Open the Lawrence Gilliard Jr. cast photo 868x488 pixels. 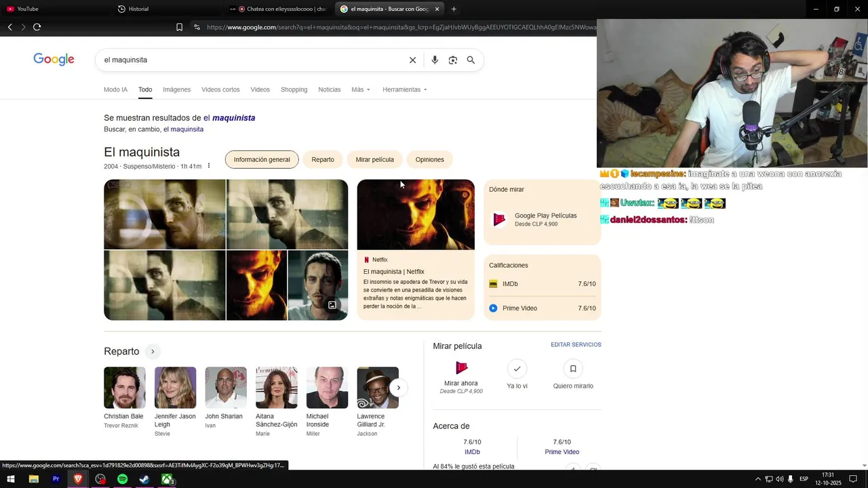click(x=378, y=388)
